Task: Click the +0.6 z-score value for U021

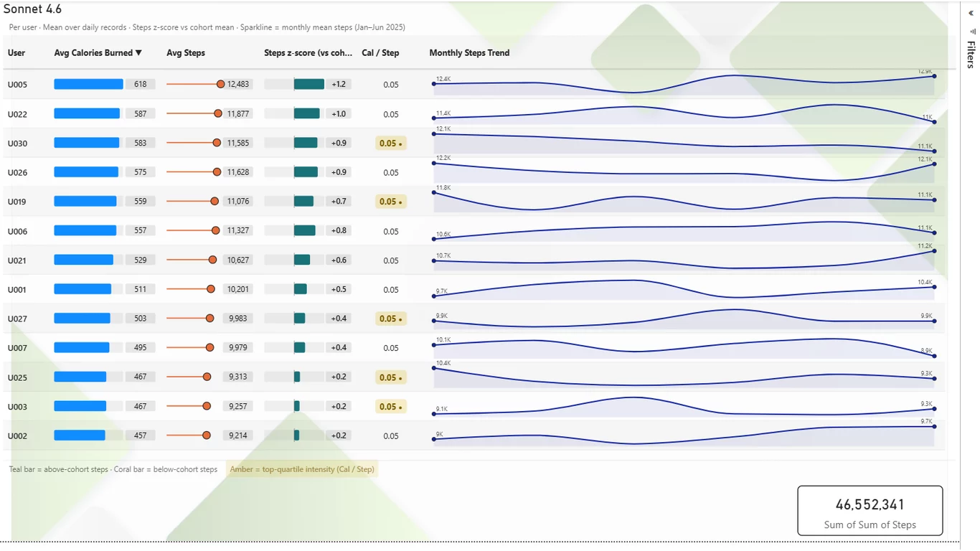Action: click(x=339, y=260)
